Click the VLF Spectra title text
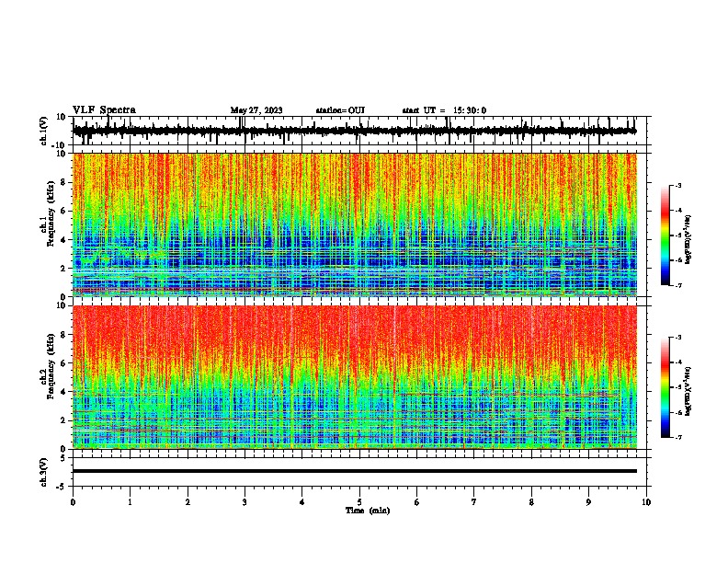Image resolution: width=728 pixels, height=563 pixels. [x=104, y=109]
